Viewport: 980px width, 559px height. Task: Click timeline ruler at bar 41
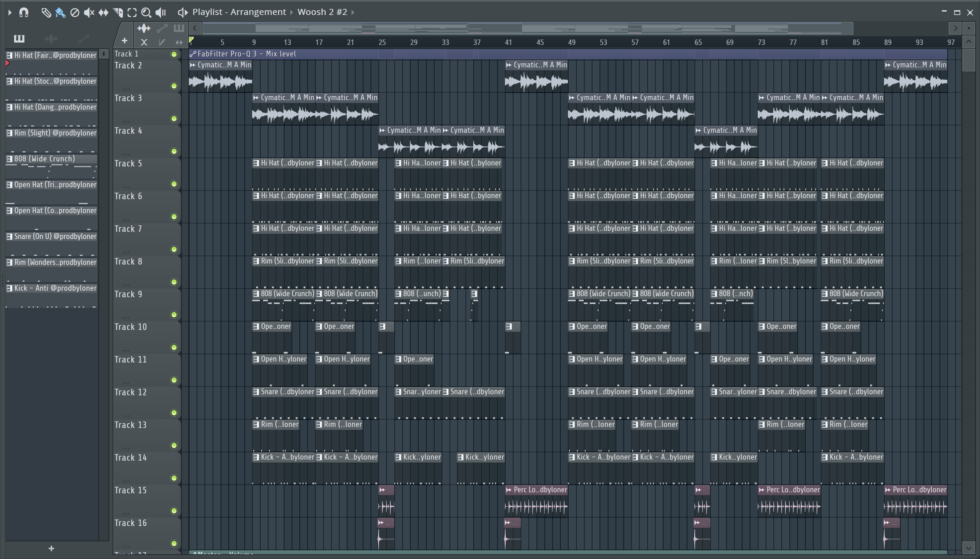508,42
